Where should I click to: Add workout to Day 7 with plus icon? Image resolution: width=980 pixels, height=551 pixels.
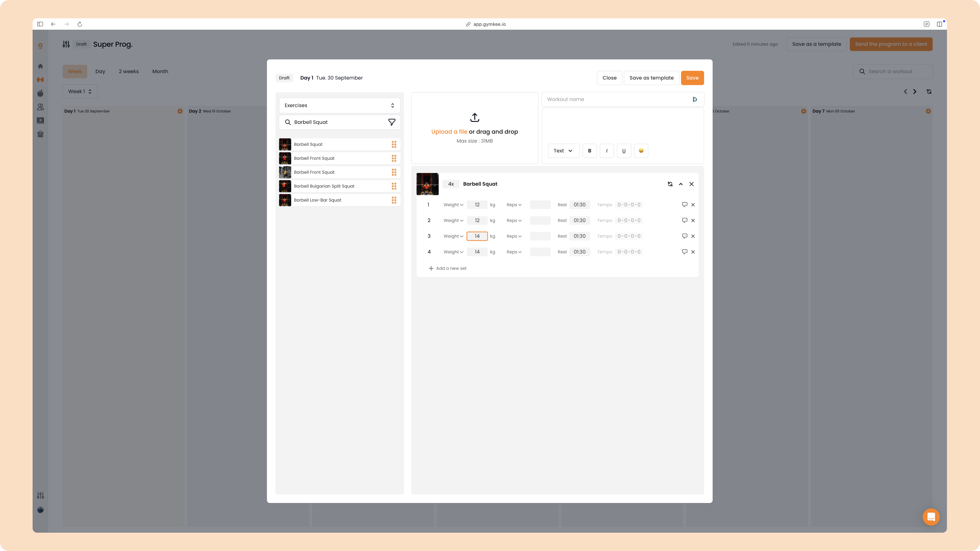928,111
